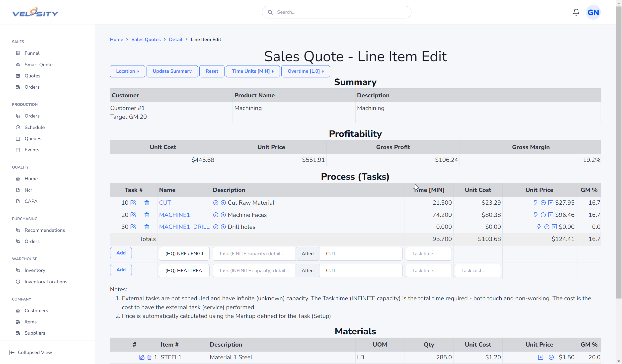Image resolution: width=622 pixels, height=364 pixels.
Task: Click lightning bolt icon in Drill holes row
Action: pyautogui.click(x=539, y=227)
